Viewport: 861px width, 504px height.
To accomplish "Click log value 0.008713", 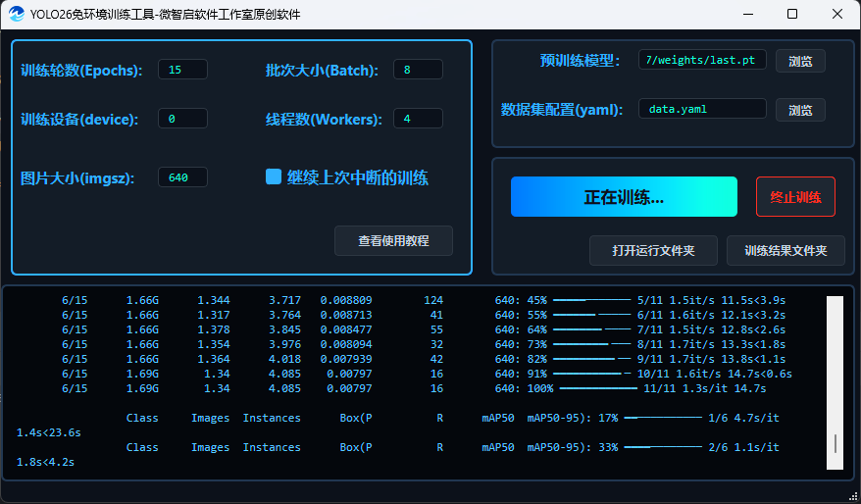I will [346, 315].
